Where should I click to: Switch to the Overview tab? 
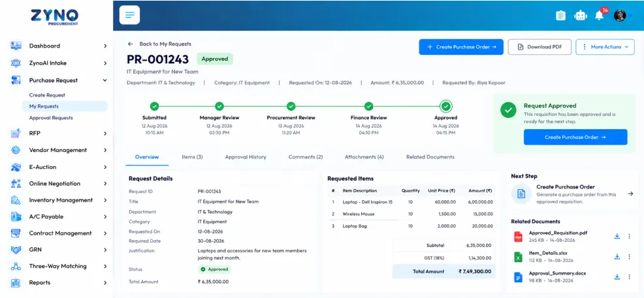tap(147, 157)
